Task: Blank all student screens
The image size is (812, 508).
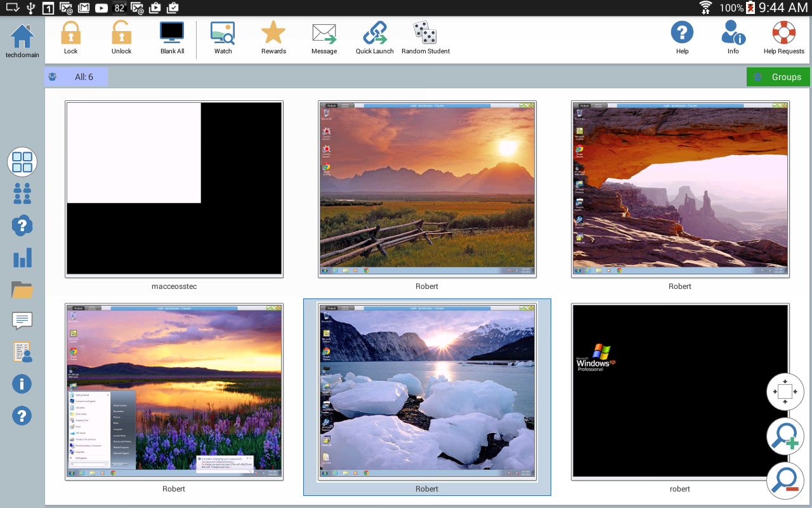Action: tap(172, 34)
